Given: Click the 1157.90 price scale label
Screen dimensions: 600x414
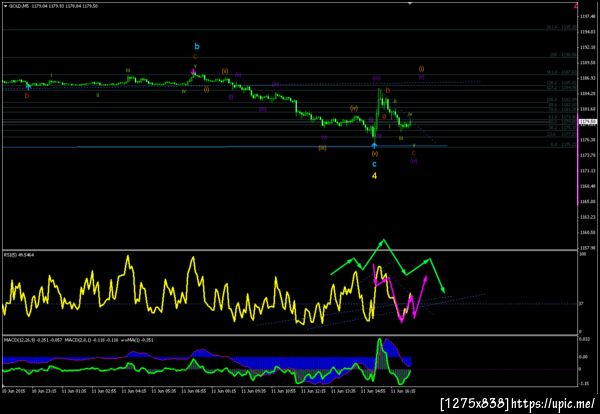Looking at the screenshot, I should (x=588, y=248).
